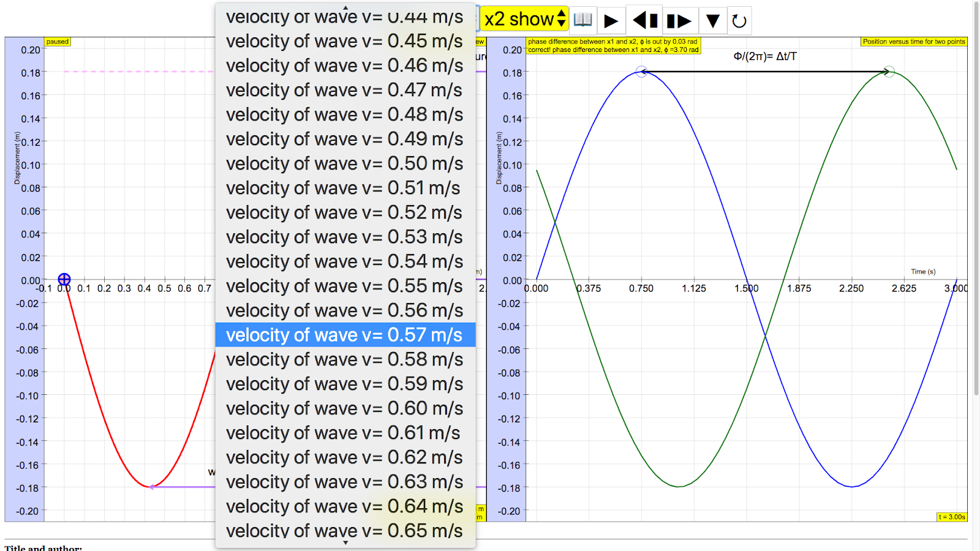Screen dimensions: 980x551
Task: Click the blue curve's peak circle marker
Action: [x=641, y=72]
